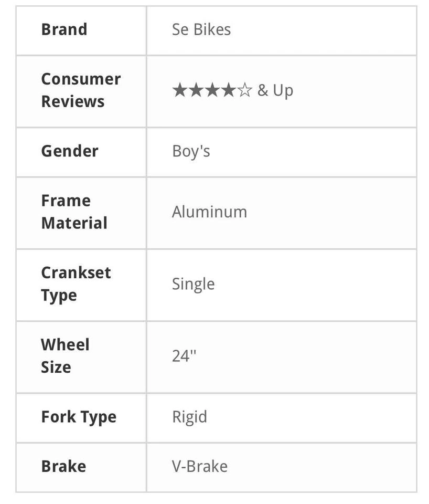This screenshot has height=504, width=429.
Task: Click the Fork Type label
Action: click(79, 417)
